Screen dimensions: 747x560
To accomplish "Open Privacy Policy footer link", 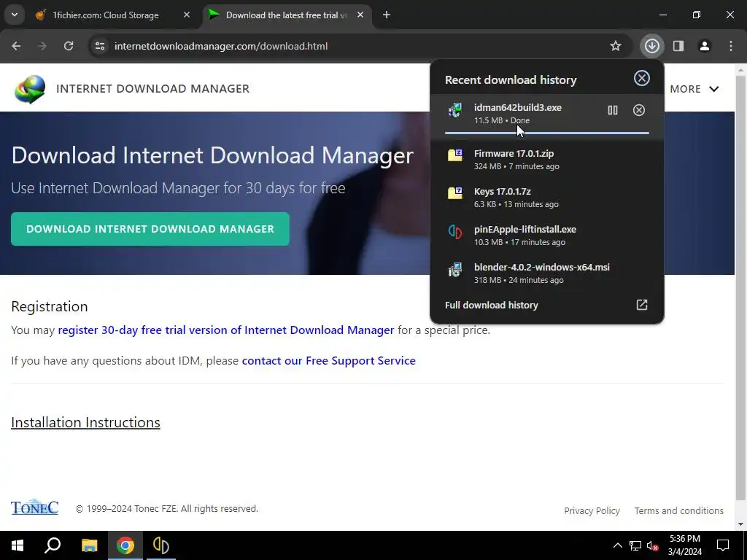I will point(592,510).
